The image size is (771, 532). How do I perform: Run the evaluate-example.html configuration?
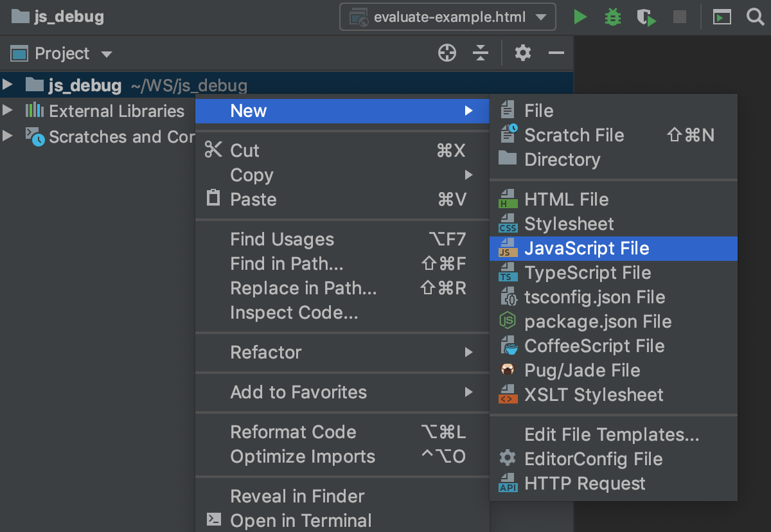(x=580, y=17)
